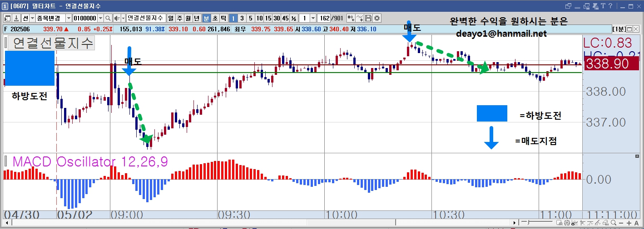Click the plus zoom in icon
Viewport: 644px width, 229px height.
pyautogui.click(x=629, y=223)
